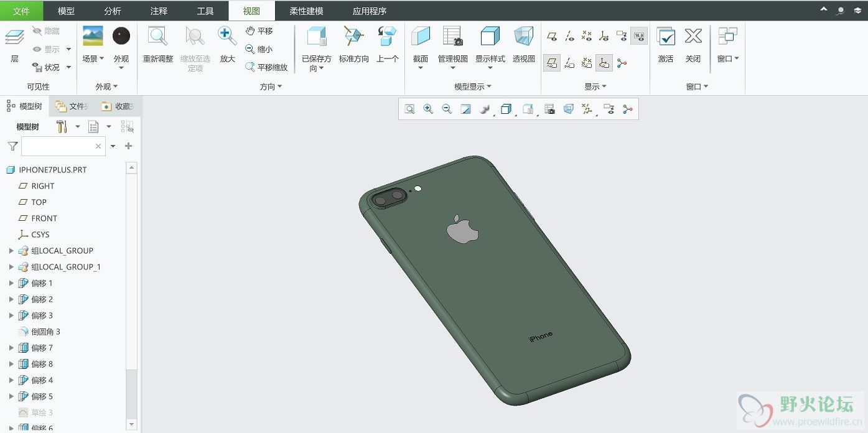
Task: Select 倒圆角 3 feature in tree
Action: 40,332
